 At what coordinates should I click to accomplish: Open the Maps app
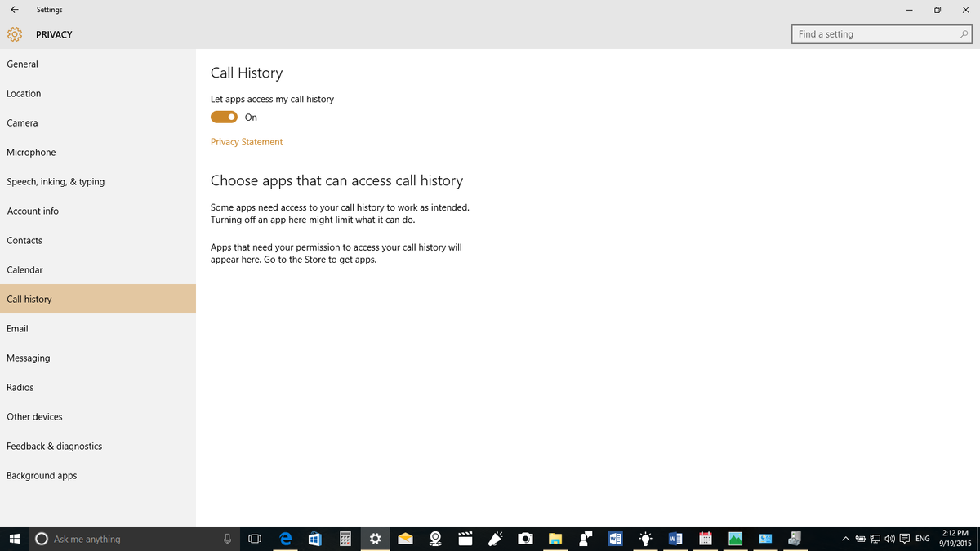pyautogui.click(x=435, y=539)
